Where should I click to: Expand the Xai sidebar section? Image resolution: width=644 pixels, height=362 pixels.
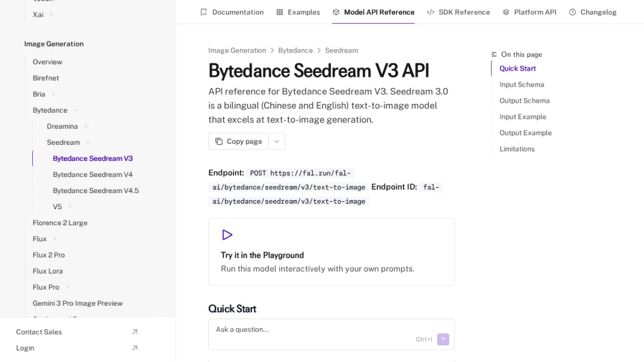coord(52,14)
